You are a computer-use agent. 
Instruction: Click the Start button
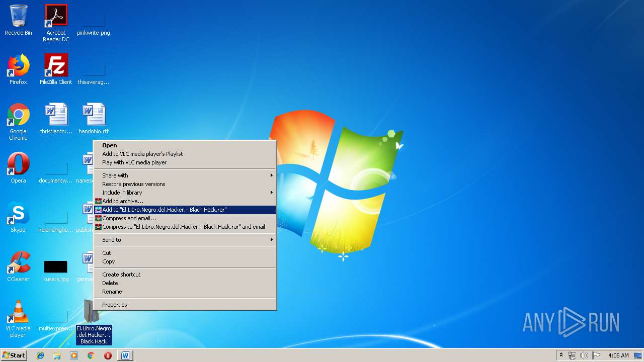14,355
